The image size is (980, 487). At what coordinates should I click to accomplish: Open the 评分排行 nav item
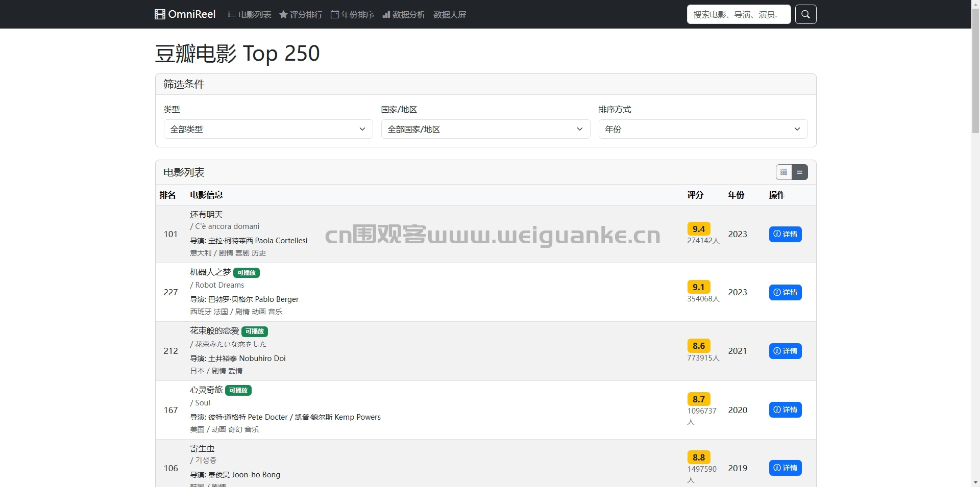click(301, 14)
